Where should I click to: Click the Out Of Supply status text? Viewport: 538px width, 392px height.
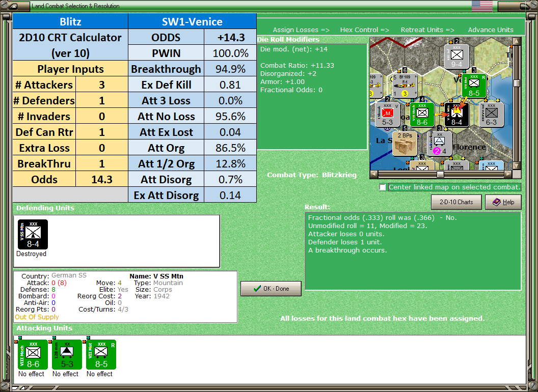[x=37, y=317]
